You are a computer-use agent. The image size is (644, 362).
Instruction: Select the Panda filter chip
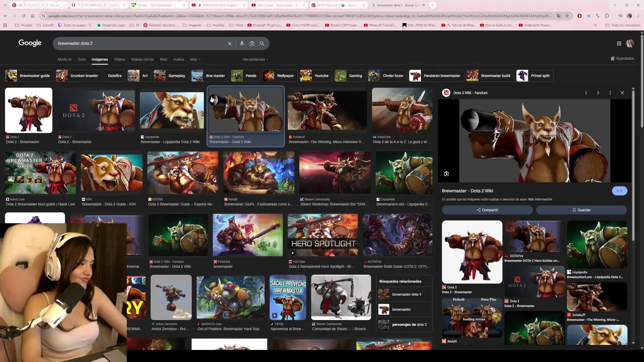coord(245,75)
